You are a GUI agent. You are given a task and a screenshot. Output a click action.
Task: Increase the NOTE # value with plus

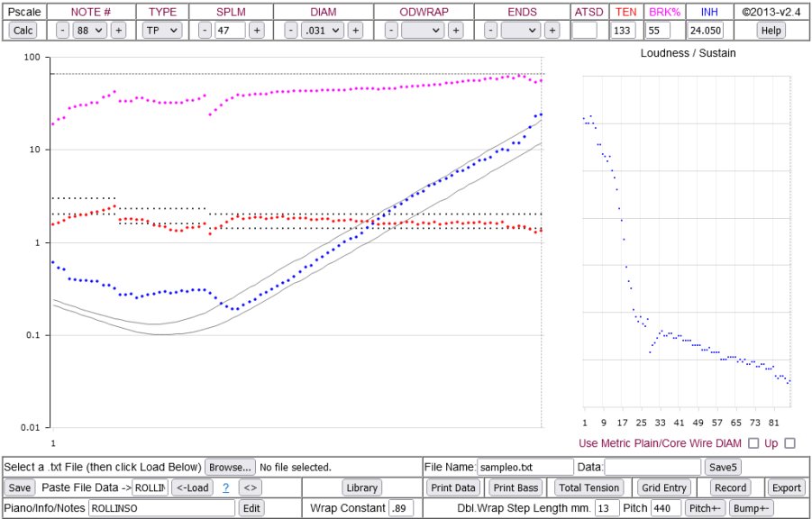click(x=118, y=31)
